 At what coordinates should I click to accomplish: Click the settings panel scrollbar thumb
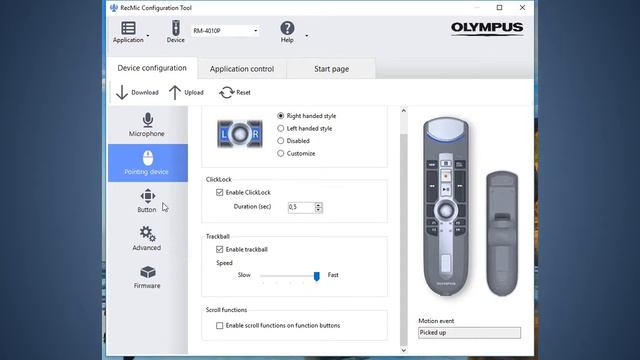pos(404,240)
